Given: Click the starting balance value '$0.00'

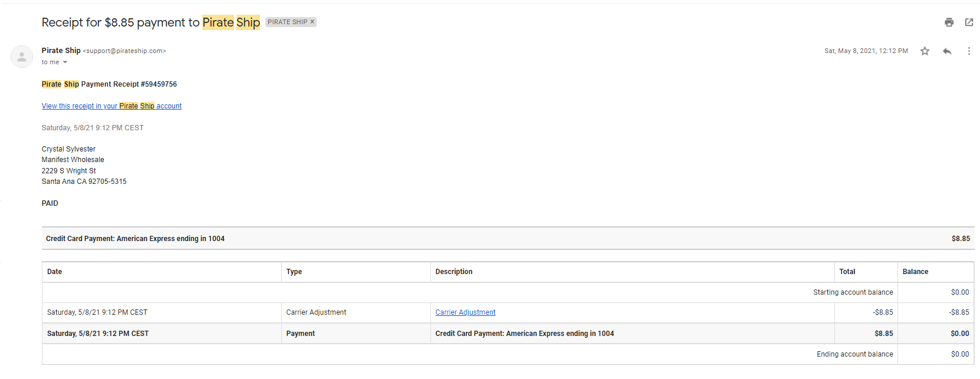Looking at the screenshot, I should pyautogui.click(x=960, y=292).
